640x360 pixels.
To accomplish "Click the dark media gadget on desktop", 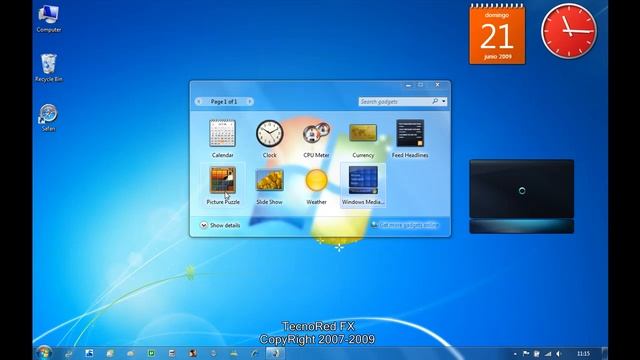I will pos(522,196).
